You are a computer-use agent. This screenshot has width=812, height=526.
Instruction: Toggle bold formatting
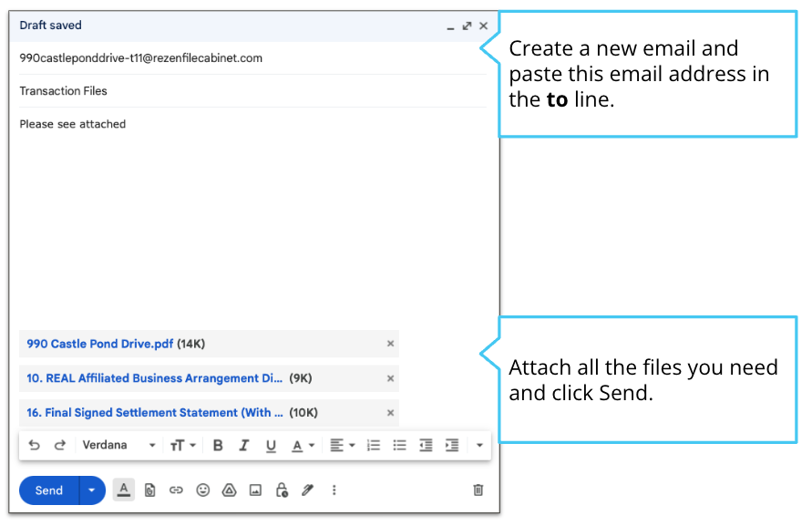tap(218, 445)
